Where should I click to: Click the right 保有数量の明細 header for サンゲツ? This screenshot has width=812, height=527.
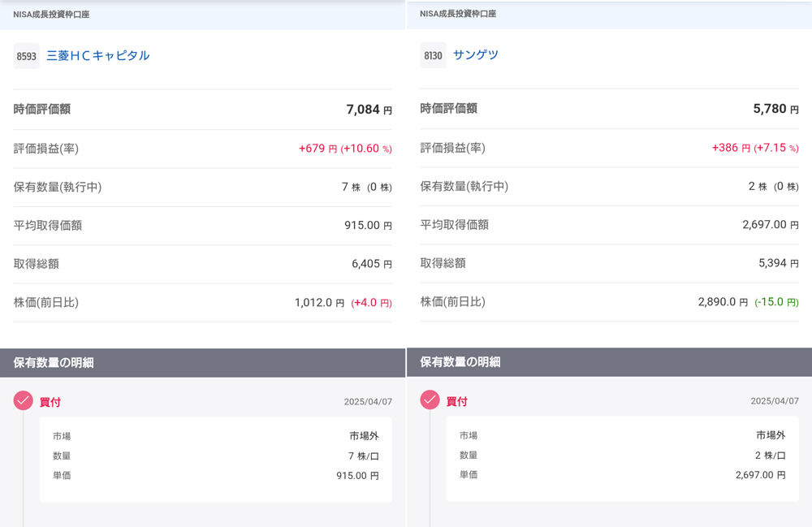coord(610,362)
